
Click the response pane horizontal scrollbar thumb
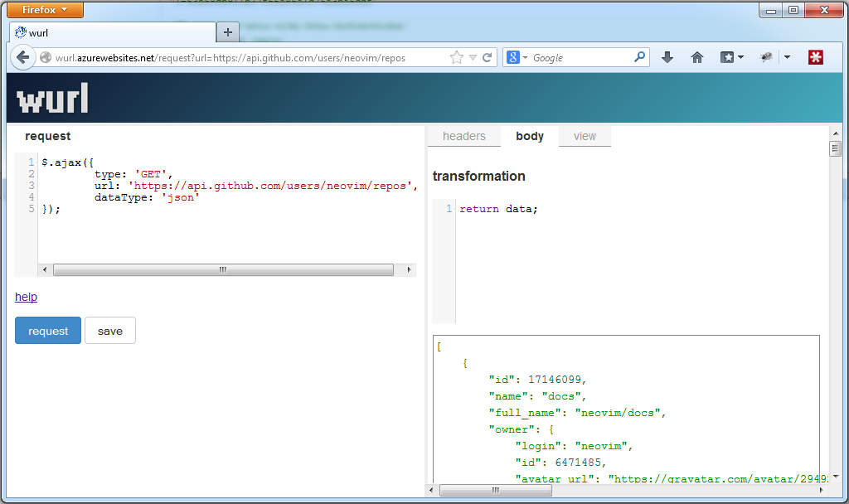click(496, 491)
